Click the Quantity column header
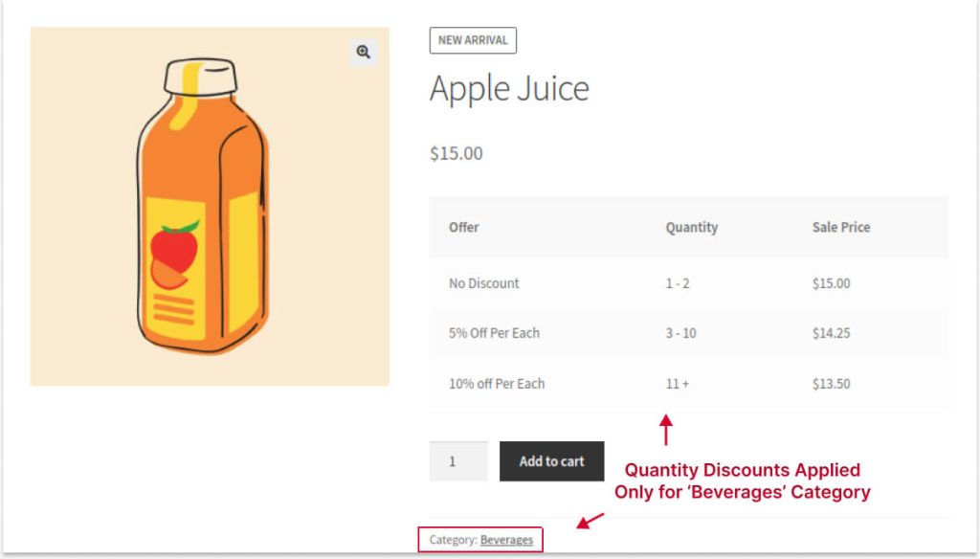The height and width of the screenshot is (559, 980). click(691, 227)
